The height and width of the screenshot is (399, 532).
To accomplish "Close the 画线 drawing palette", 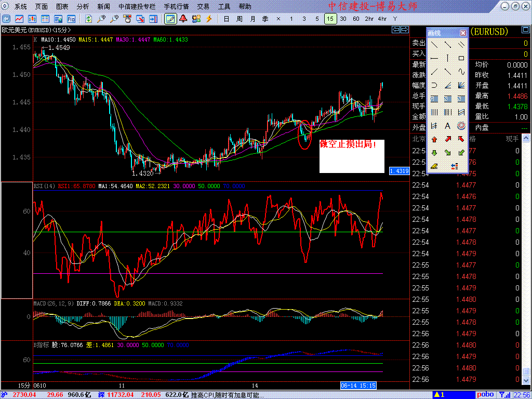I will tap(463, 33).
